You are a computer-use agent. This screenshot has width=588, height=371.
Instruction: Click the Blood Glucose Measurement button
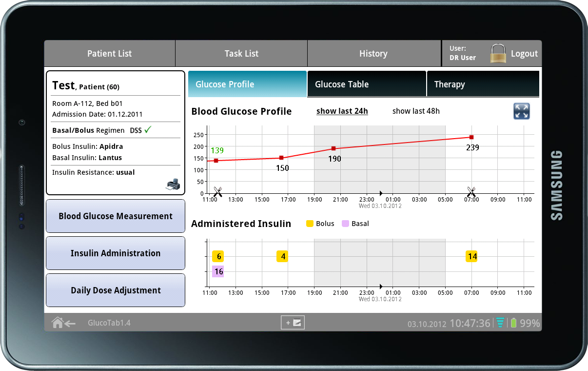click(x=116, y=216)
